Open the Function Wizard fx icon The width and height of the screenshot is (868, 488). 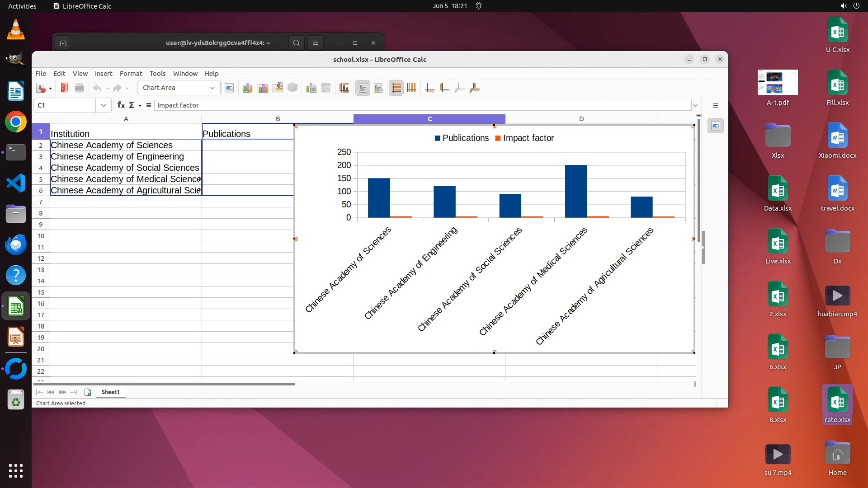point(121,105)
